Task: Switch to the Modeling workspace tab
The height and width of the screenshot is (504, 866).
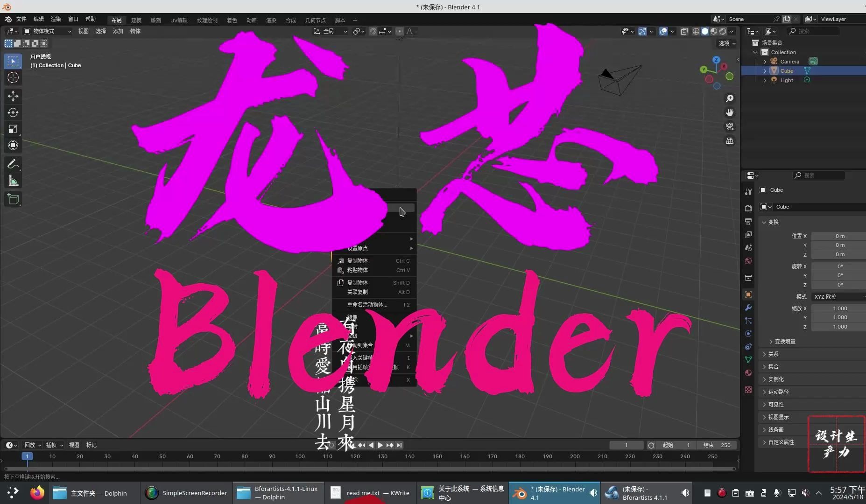Action: pos(136,20)
